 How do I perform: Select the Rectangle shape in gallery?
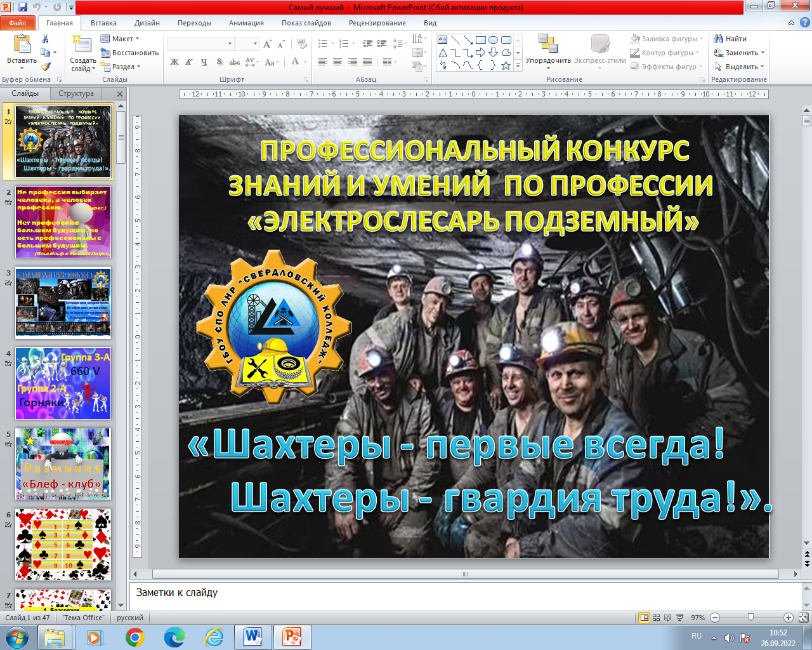click(x=481, y=40)
